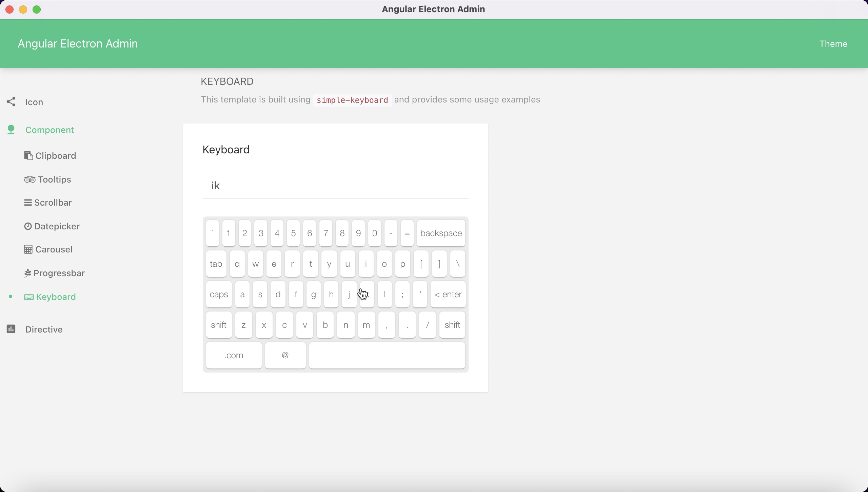Tap the .com key
The width and height of the screenshot is (868, 492).
(x=234, y=355)
